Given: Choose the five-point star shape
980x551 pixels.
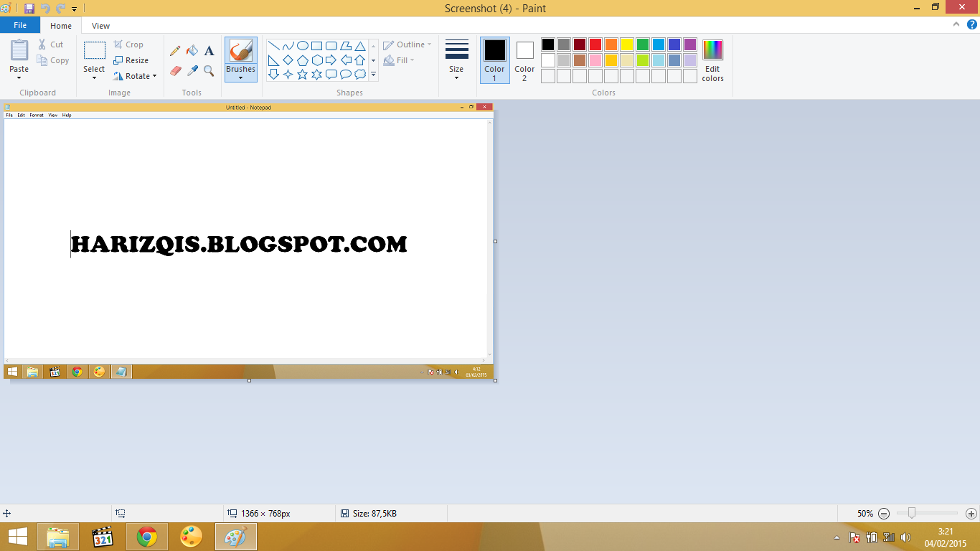Looking at the screenshot, I should [302, 72].
